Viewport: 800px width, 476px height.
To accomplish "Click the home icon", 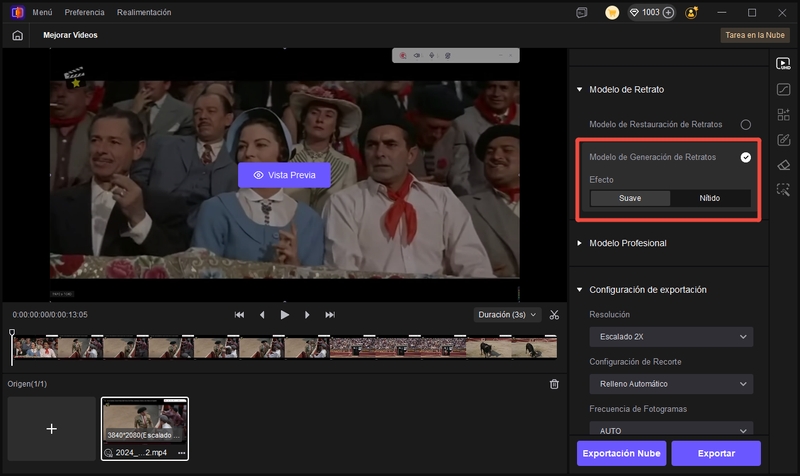I will 17,35.
